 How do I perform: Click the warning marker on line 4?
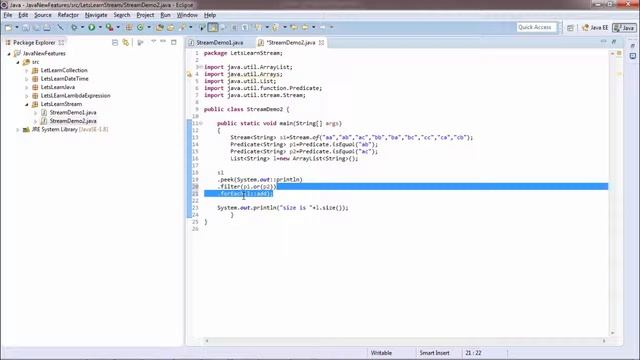pos(189,74)
